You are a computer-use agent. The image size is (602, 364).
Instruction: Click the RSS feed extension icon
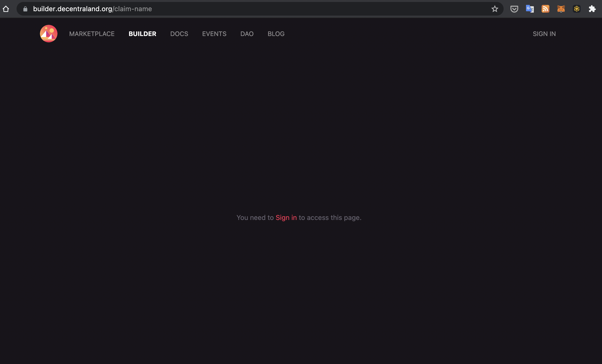[545, 9]
